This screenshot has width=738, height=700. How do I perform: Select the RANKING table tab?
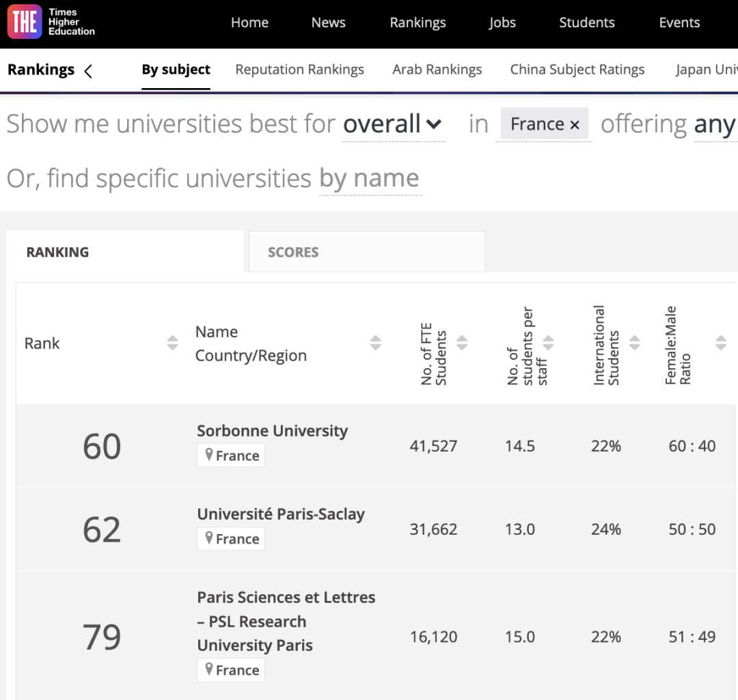125,252
